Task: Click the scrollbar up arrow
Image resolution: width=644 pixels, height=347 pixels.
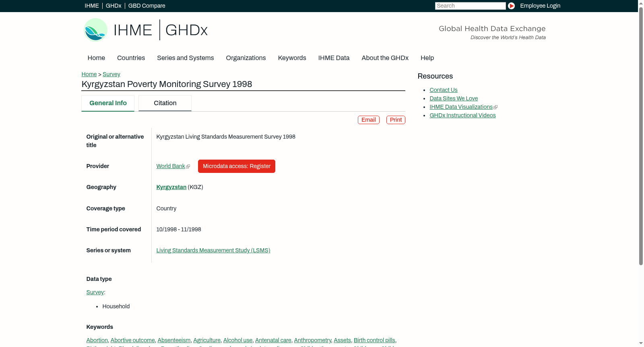Action: click(641, 3)
